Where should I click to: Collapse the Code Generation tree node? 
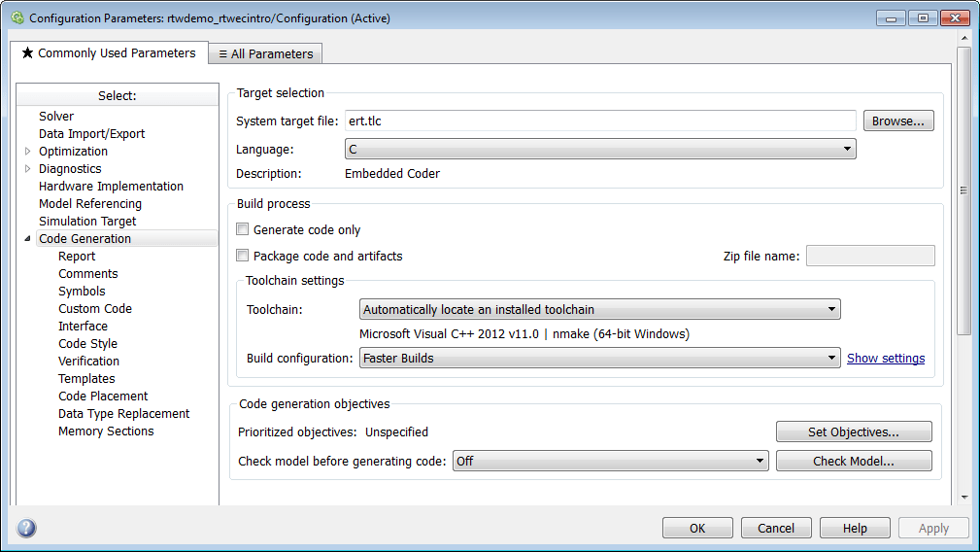28,239
